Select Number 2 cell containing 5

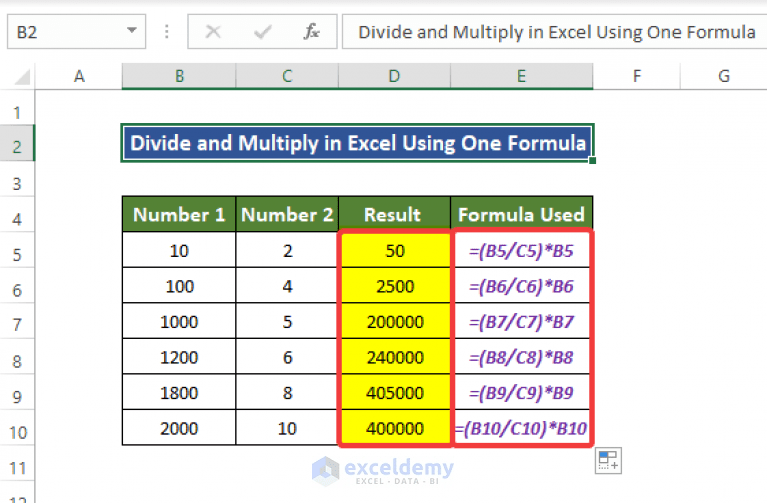pos(287,321)
